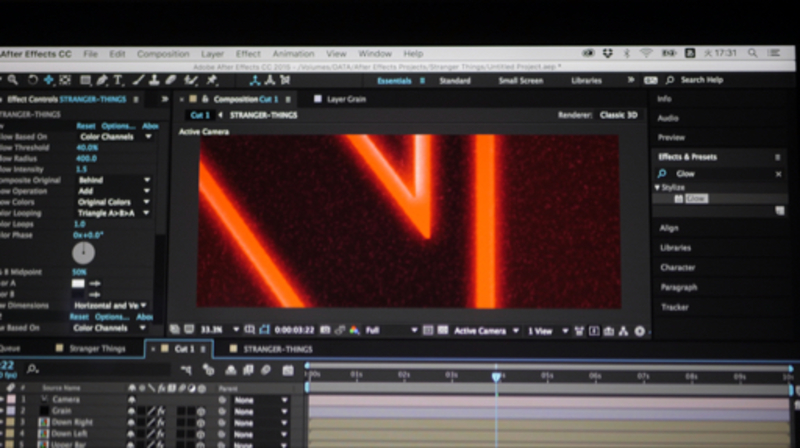
Task: Open the Composite Original Behind dropdown
Action: tap(114, 180)
